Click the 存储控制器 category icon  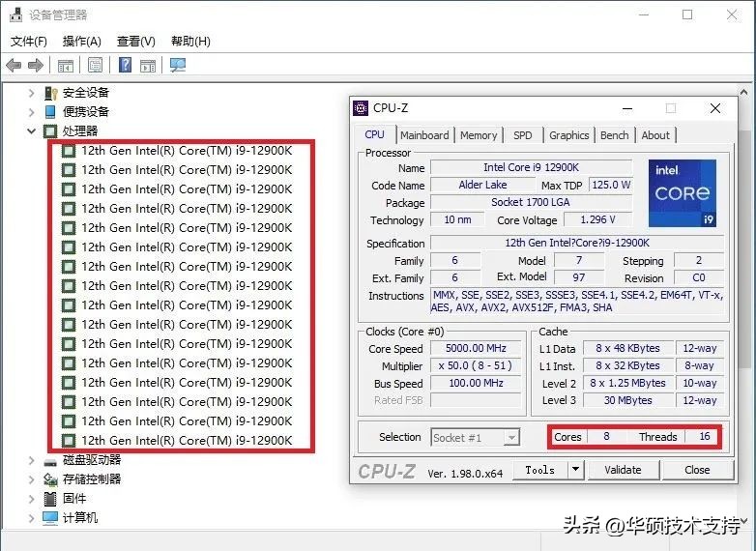50,479
